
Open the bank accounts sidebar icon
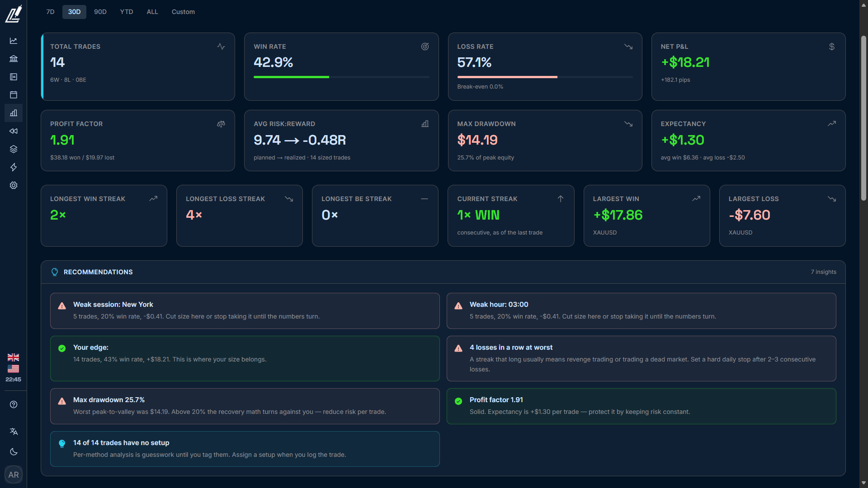(x=14, y=59)
